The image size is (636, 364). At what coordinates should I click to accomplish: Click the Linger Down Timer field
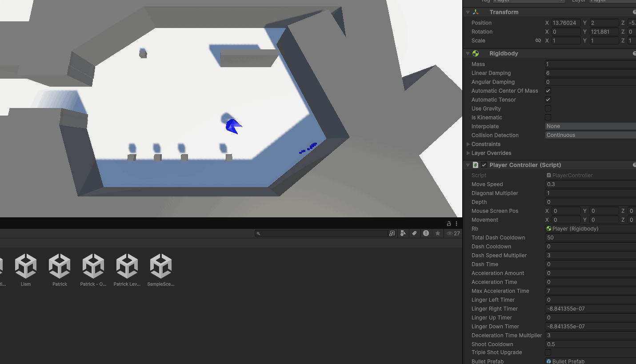(591, 326)
